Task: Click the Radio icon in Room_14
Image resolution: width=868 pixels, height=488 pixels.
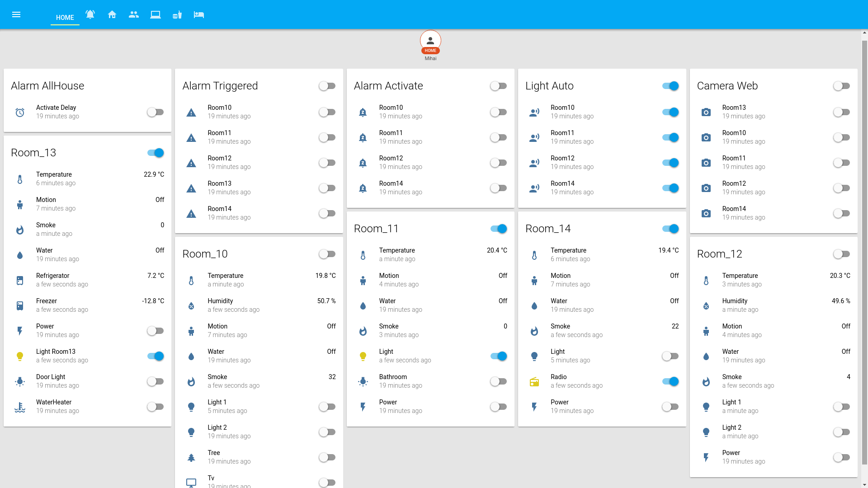Action: (x=534, y=382)
